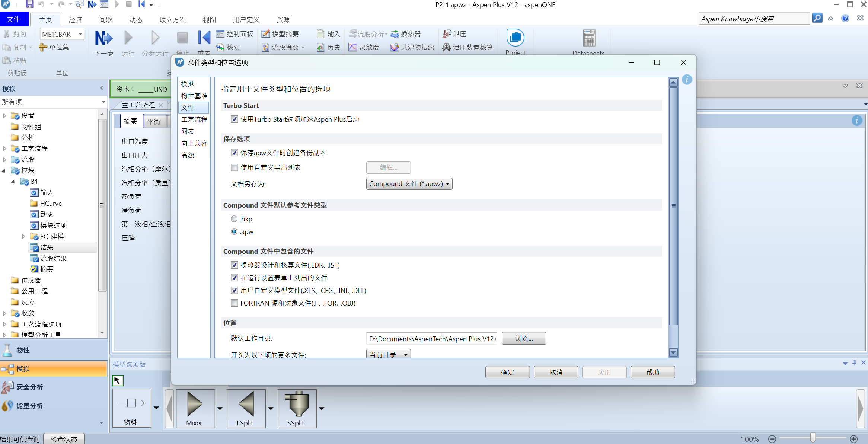Click the Next step (下一步) icon
Image resolution: width=868 pixels, height=444 pixels.
[103, 38]
